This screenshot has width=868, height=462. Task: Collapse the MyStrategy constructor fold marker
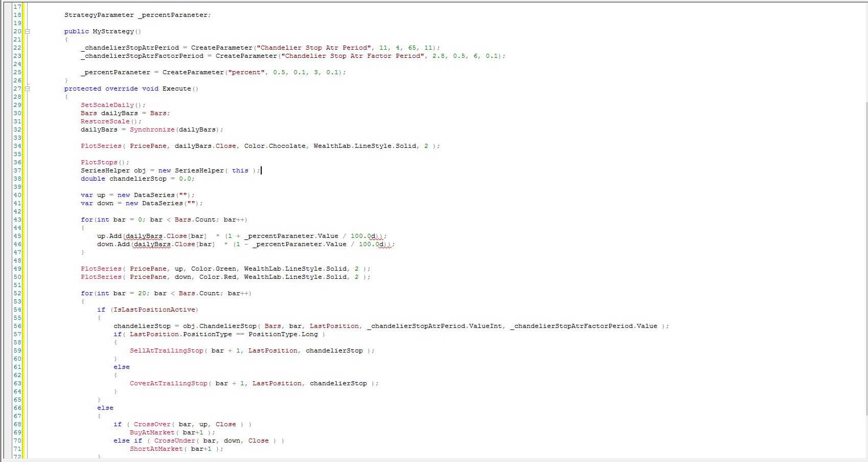tap(28, 31)
